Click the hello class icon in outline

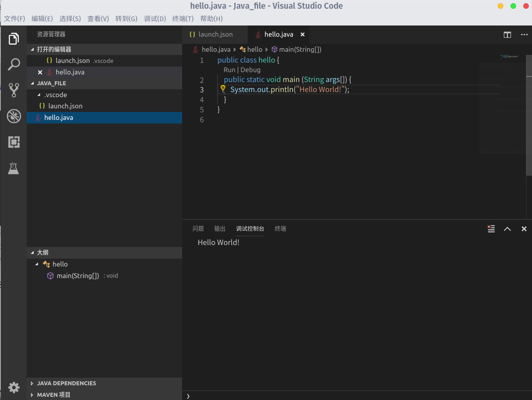[46, 264]
